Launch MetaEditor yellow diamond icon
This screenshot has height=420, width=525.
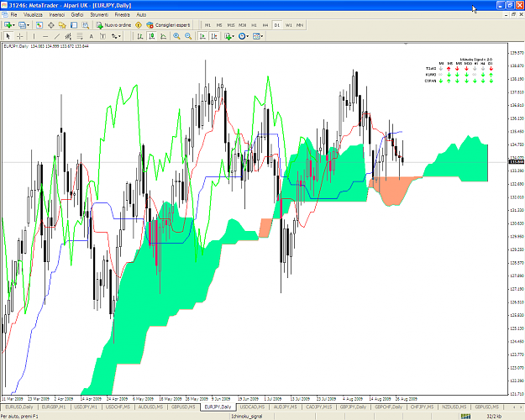139,25
